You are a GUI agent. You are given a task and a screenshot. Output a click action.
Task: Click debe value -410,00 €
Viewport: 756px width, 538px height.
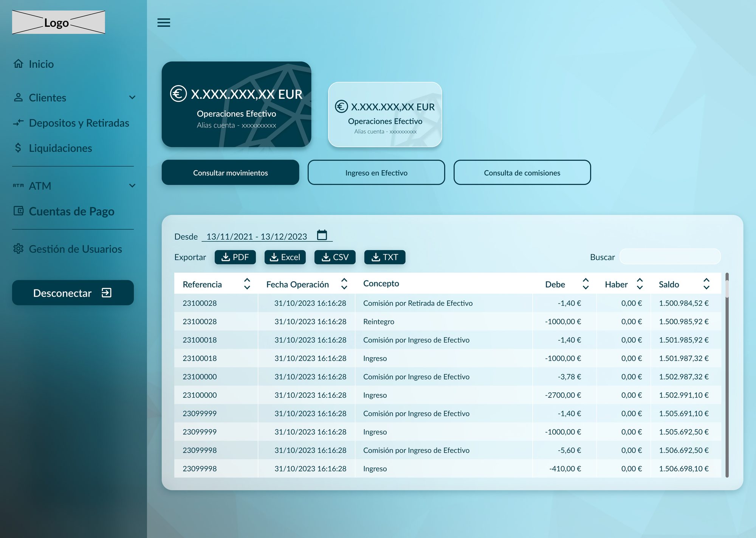tap(565, 468)
